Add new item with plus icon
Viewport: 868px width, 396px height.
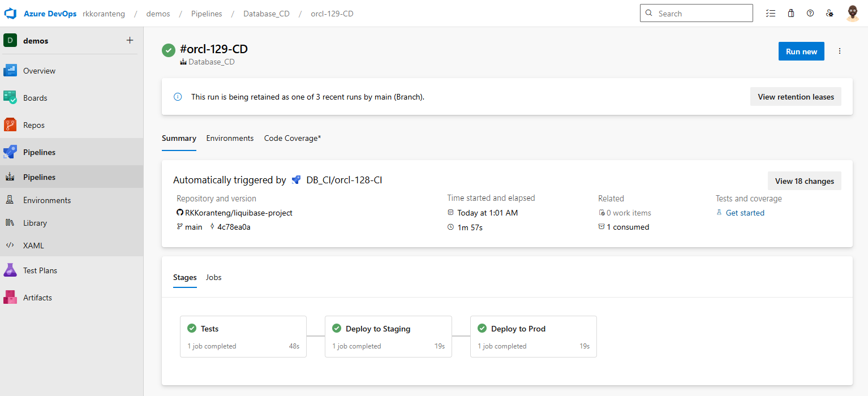coord(130,40)
